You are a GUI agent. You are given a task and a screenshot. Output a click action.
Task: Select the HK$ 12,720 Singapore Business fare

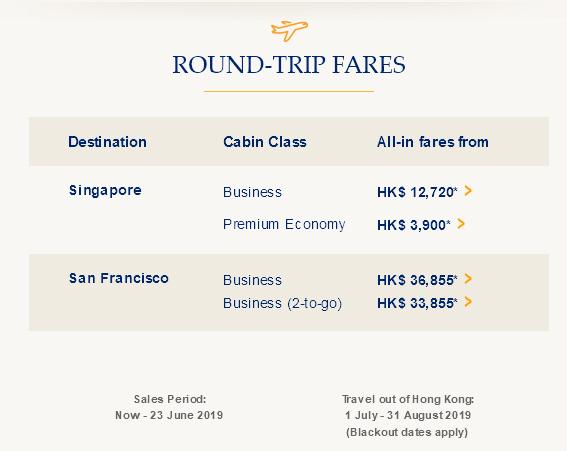417,192
